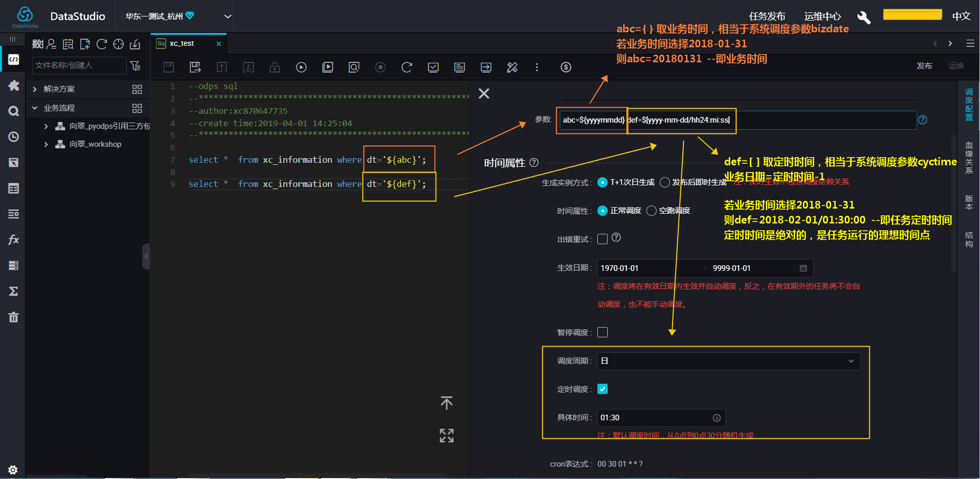Click the code search icon in explorer toolbar
The width and height of the screenshot is (980, 479).
pos(68,44)
